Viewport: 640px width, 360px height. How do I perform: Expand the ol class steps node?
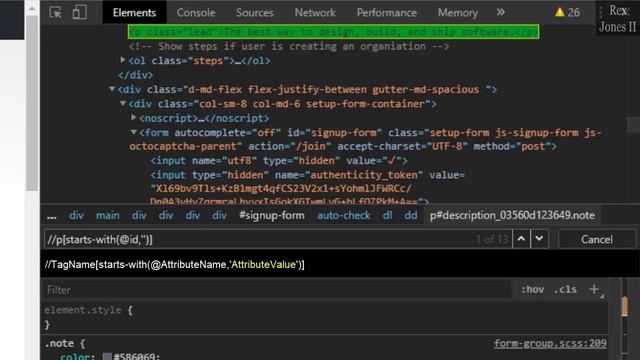coord(123,60)
